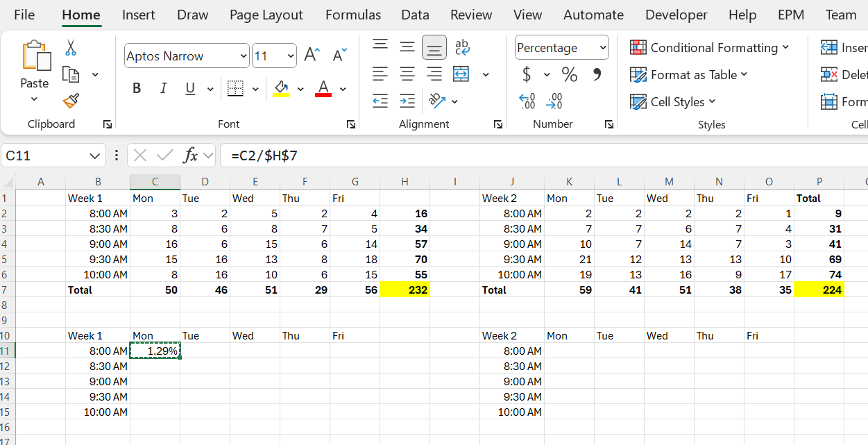Click the Bottom Align icon
868x445 pixels.
[434, 47]
